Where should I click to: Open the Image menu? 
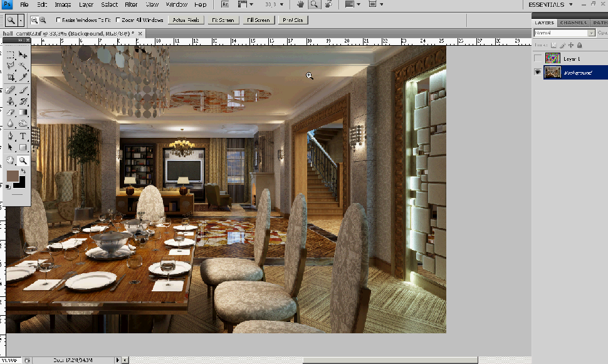coord(63,4)
